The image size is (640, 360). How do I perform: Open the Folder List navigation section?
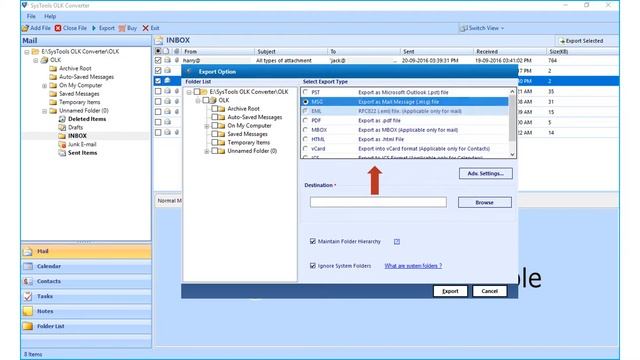pyautogui.click(x=86, y=327)
